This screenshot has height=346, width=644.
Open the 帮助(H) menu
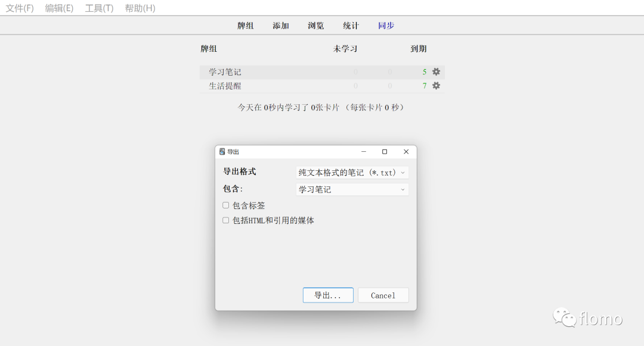tap(140, 8)
